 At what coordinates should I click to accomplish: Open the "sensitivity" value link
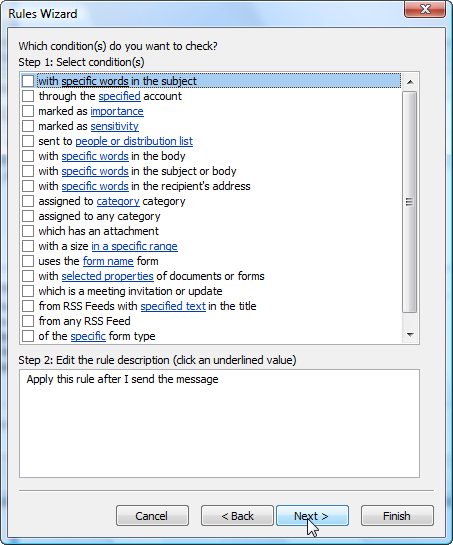pyautogui.click(x=114, y=126)
